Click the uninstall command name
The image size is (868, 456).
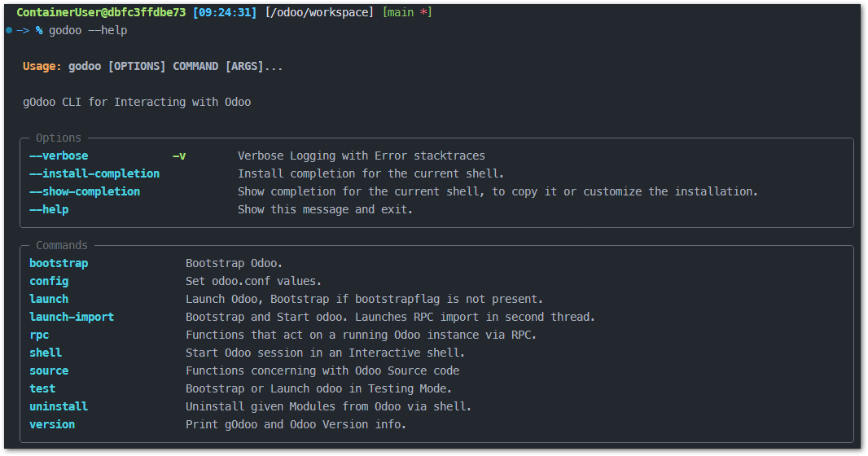tap(59, 406)
